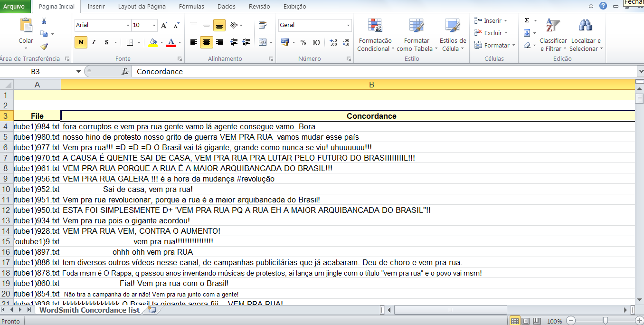Screen dimensions: 644x325
Task: Apply bold formatting with the N icon
Action: point(81,42)
